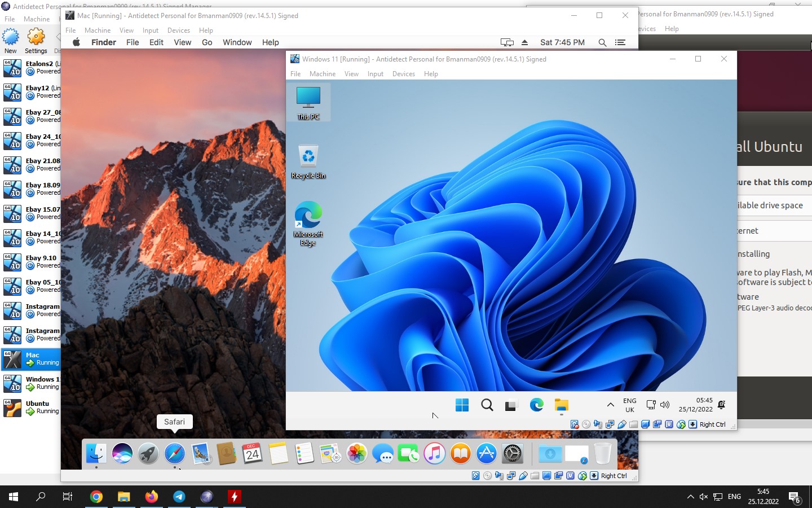The width and height of the screenshot is (812, 508).
Task: Open Launchpad in the macOS Dock
Action: (148, 453)
